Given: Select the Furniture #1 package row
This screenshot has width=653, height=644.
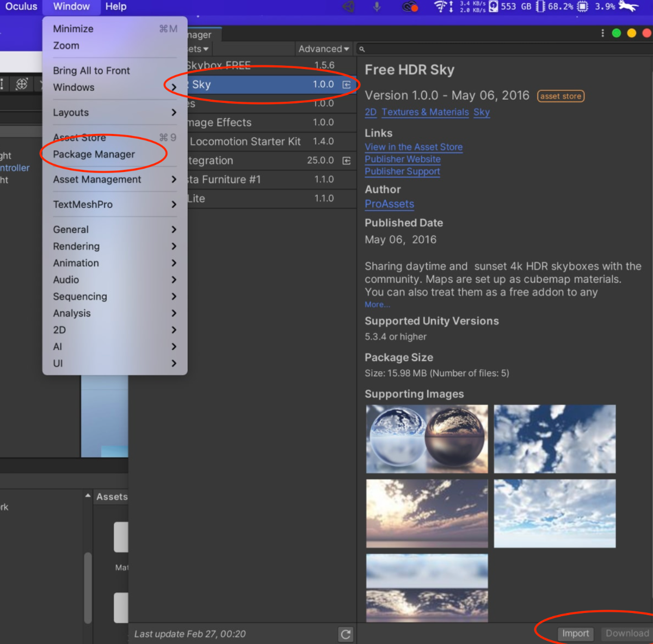Looking at the screenshot, I should pos(272,180).
